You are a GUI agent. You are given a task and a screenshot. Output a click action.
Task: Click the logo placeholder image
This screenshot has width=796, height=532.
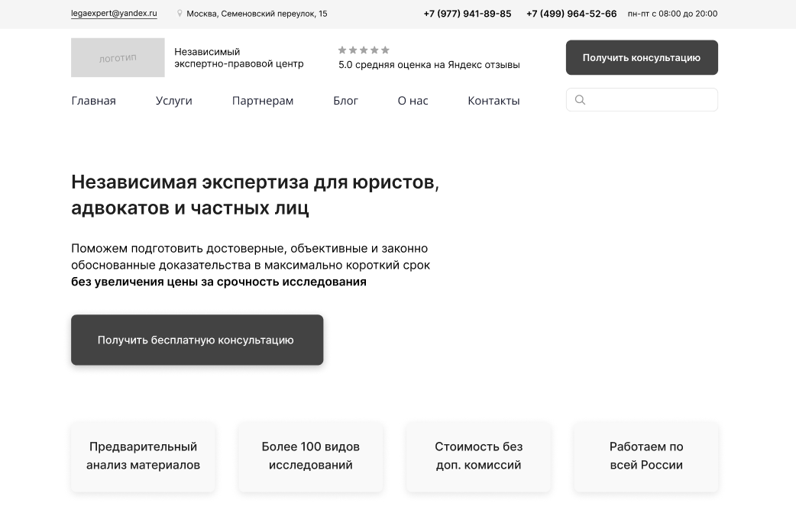[x=118, y=58]
